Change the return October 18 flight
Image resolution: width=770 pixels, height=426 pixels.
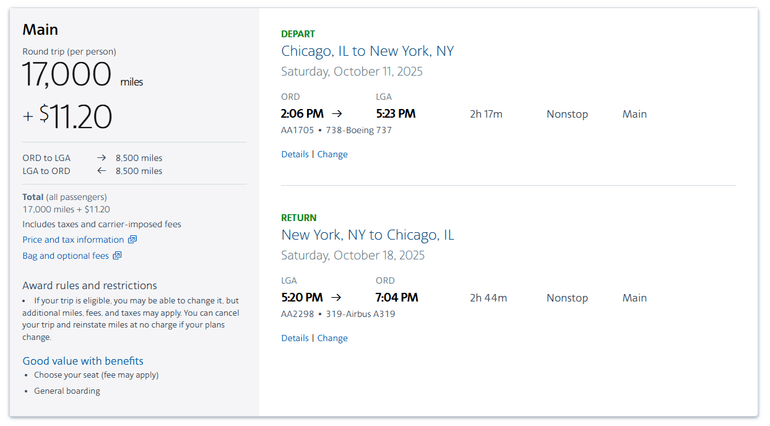[x=332, y=338]
